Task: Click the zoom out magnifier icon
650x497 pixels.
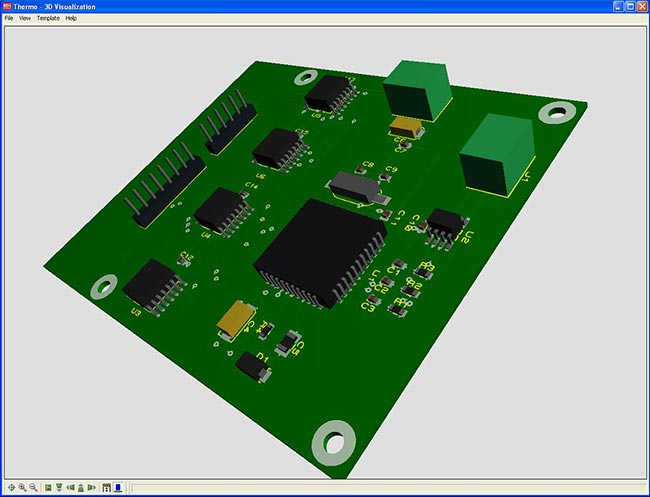Action: (x=33, y=487)
